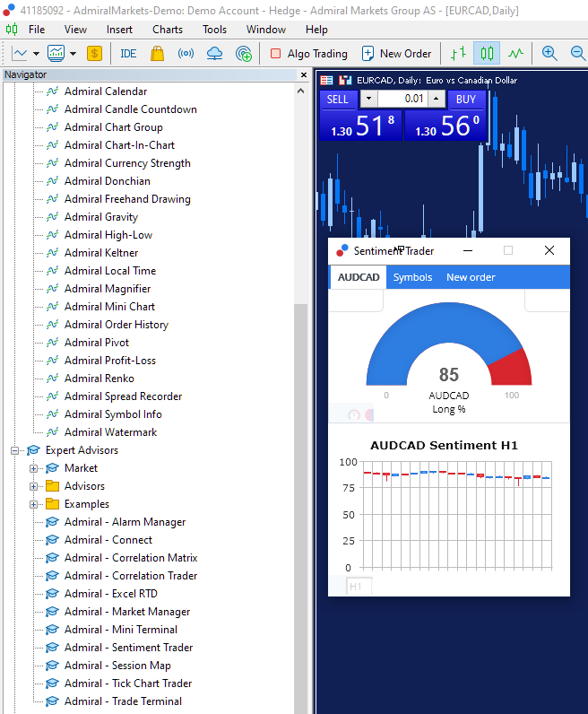Screen dimensions: 588x714
Task: Open the Help menu
Action: pyautogui.click(x=316, y=30)
